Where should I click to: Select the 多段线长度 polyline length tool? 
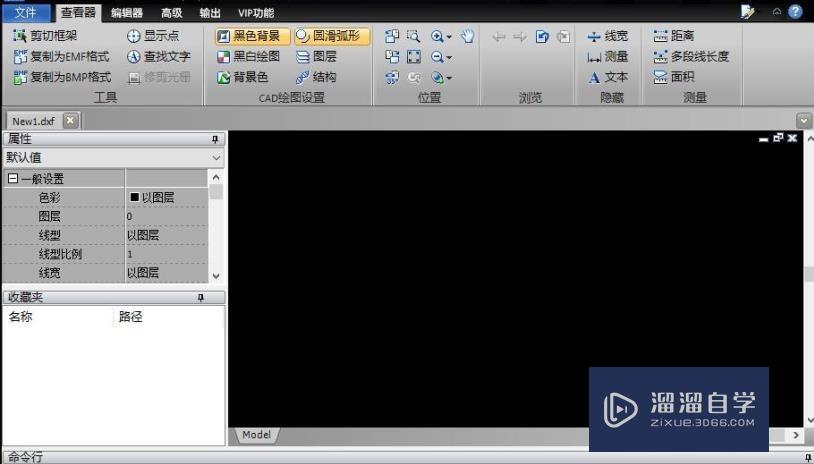point(691,57)
